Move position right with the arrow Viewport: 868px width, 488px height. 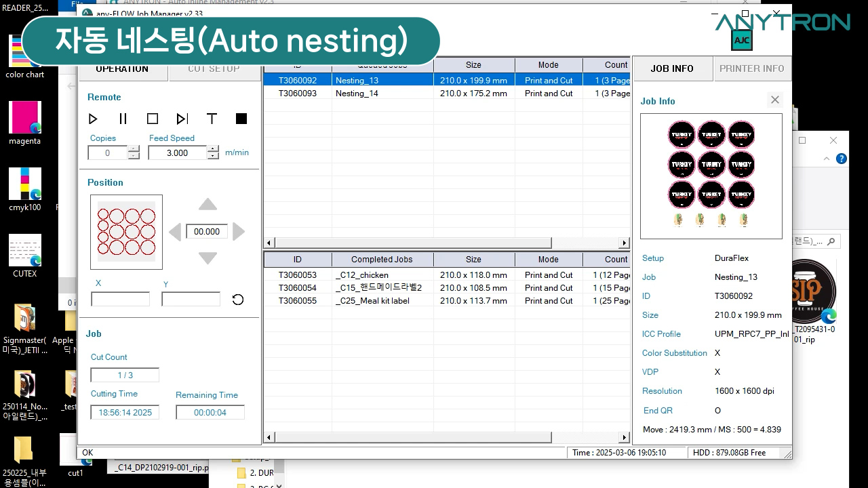[x=239, y=232]
